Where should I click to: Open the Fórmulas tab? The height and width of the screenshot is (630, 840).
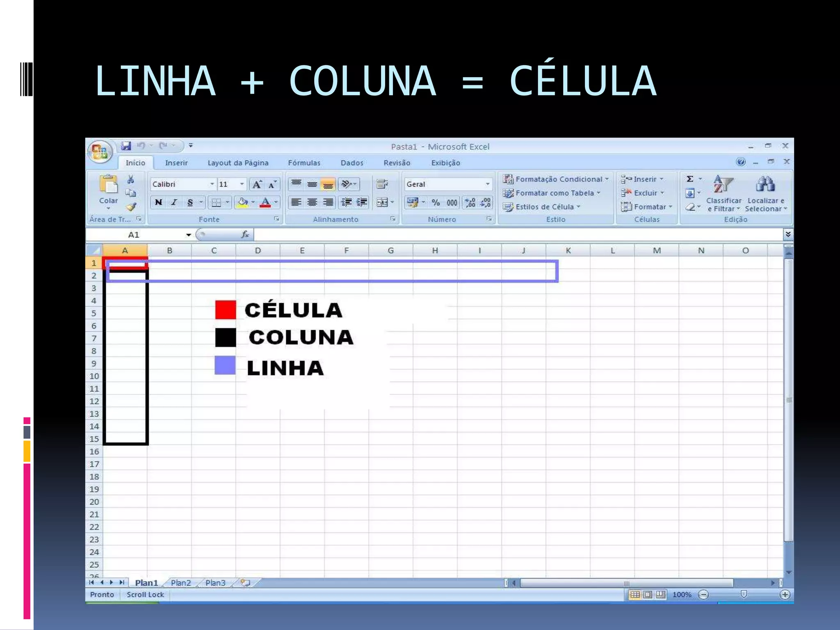pyautogui.click(x=304, y=163)
